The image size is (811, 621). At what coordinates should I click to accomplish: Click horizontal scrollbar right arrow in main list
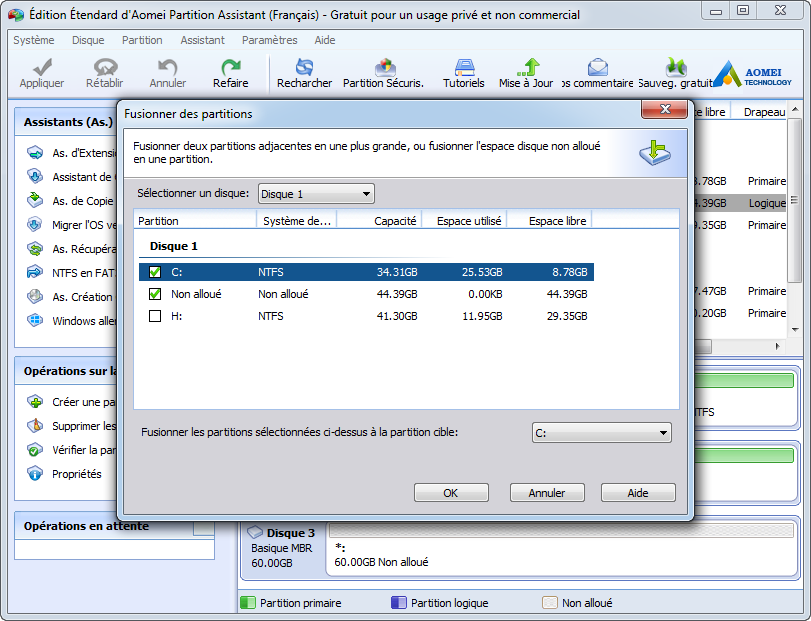[x=777, y=346]
